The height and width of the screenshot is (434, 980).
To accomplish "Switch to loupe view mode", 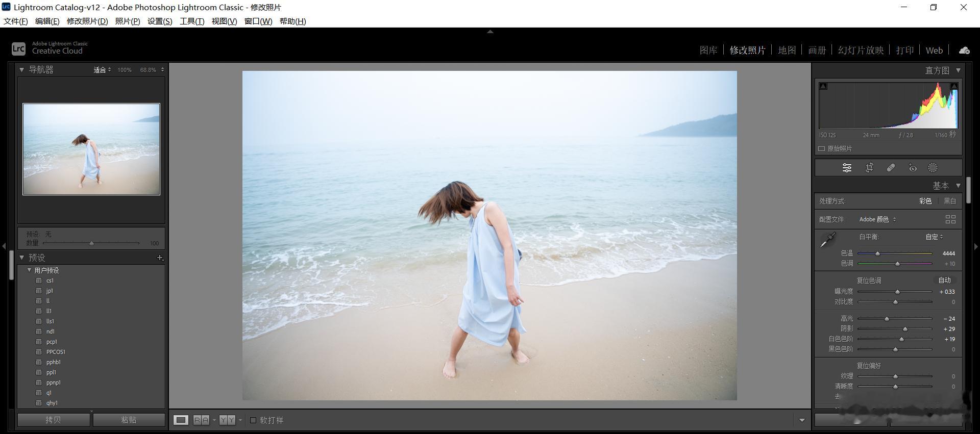I will 181,420.
